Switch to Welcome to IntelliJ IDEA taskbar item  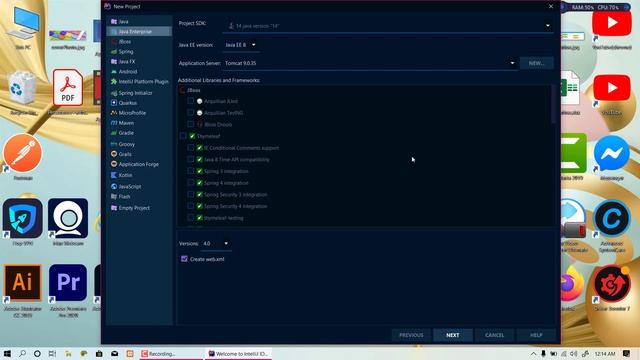coord(238,353)
